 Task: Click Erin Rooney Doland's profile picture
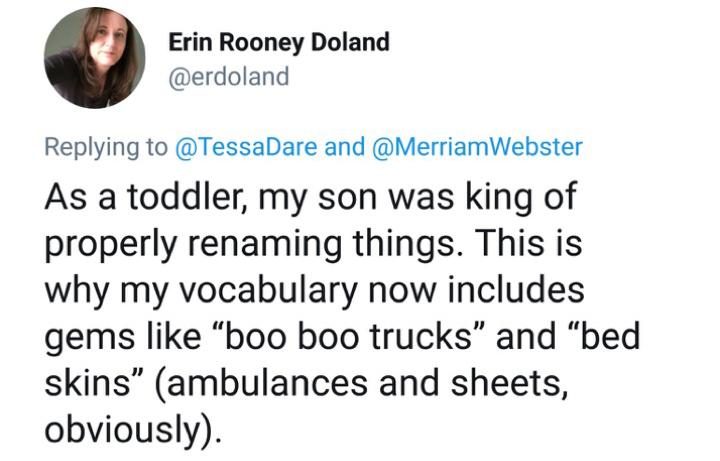[x=94, y=58]
